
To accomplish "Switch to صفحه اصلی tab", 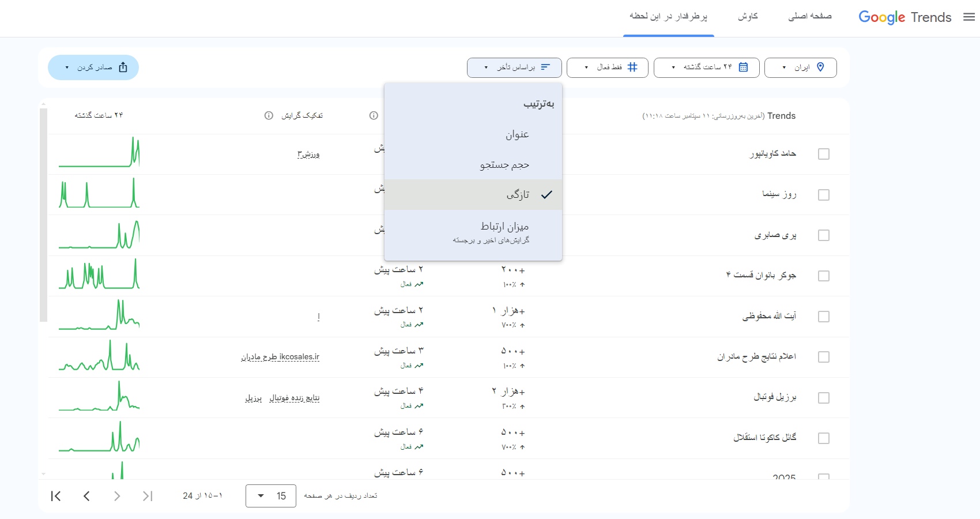I will pyautogui.click(x=810, y=16).
